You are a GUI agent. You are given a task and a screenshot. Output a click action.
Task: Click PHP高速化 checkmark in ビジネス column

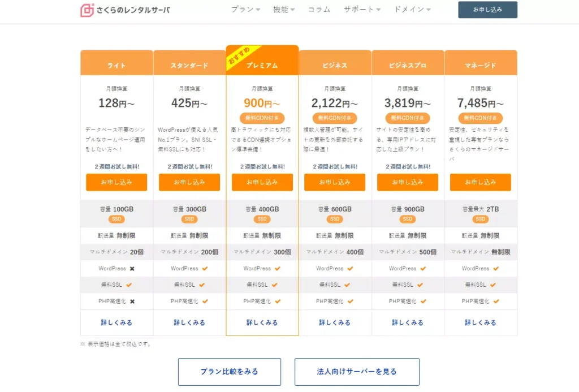point(351,301)
